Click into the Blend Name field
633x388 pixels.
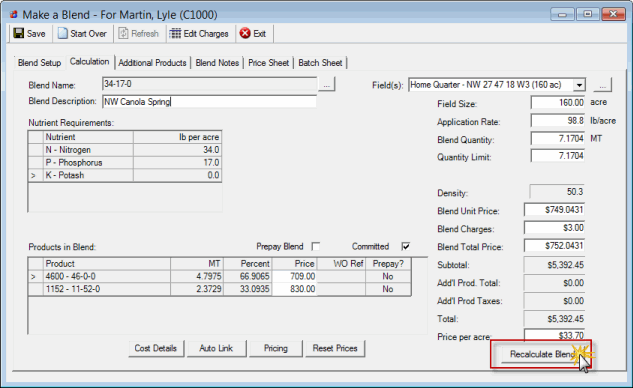[210, 84]
